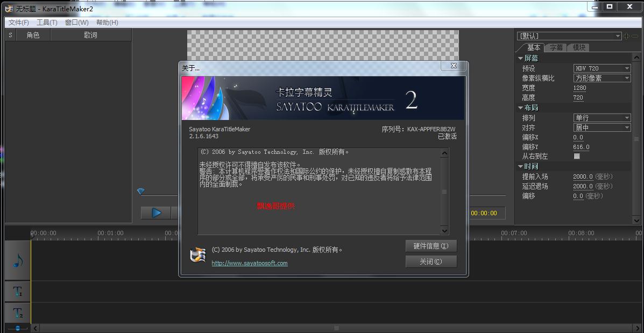Open the 窗口(W) menu
The height and width of the screenshot is (333, 644).
point(77,23)
